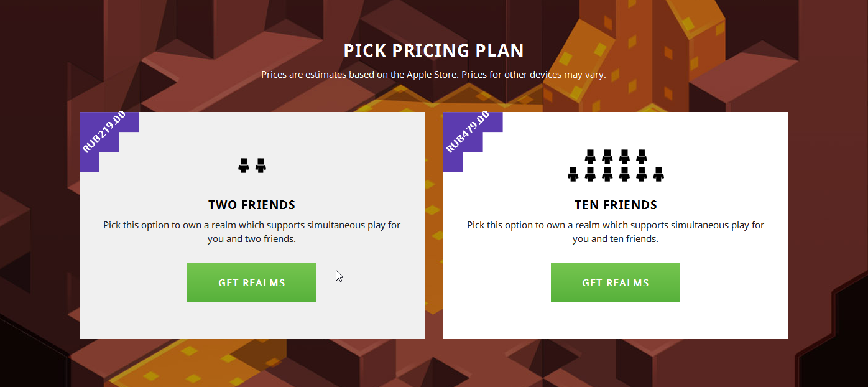The image size is (868, 387).
Task: Click the PICK PRICING PLAN title
Action: coord(434,50)
